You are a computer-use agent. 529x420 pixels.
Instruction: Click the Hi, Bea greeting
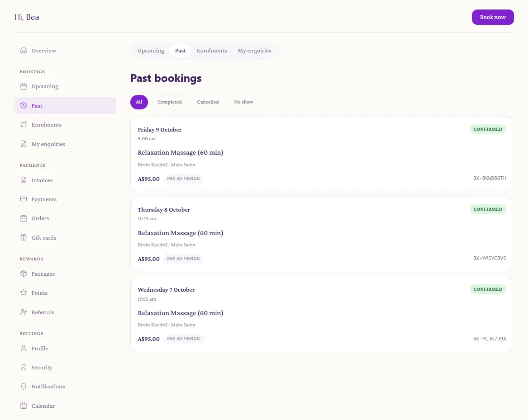tap(27, 17)
